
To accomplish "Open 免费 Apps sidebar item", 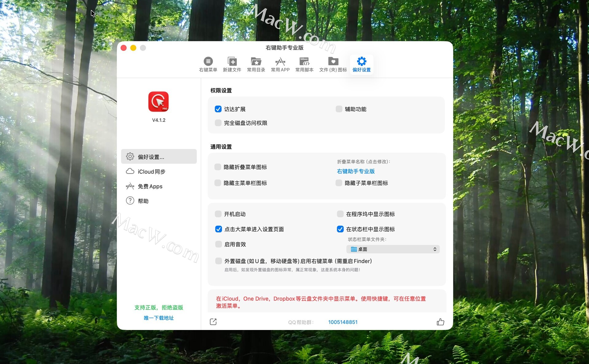I will 150,186.
